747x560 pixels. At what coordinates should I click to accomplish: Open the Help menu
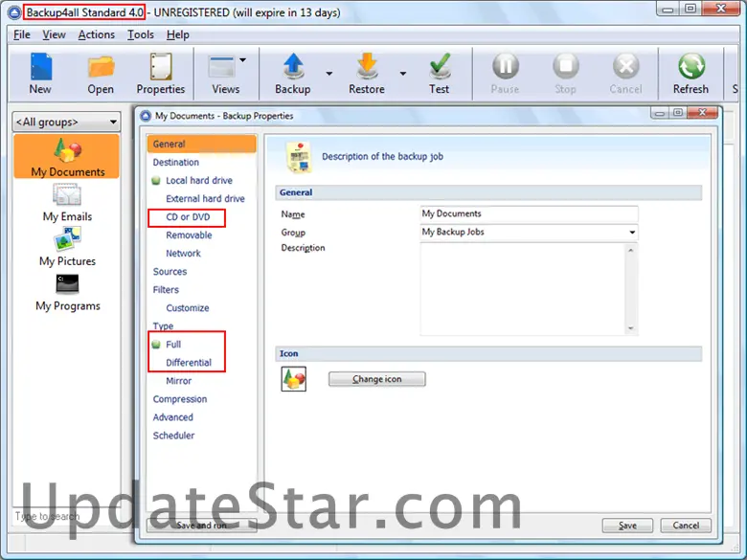178,34
